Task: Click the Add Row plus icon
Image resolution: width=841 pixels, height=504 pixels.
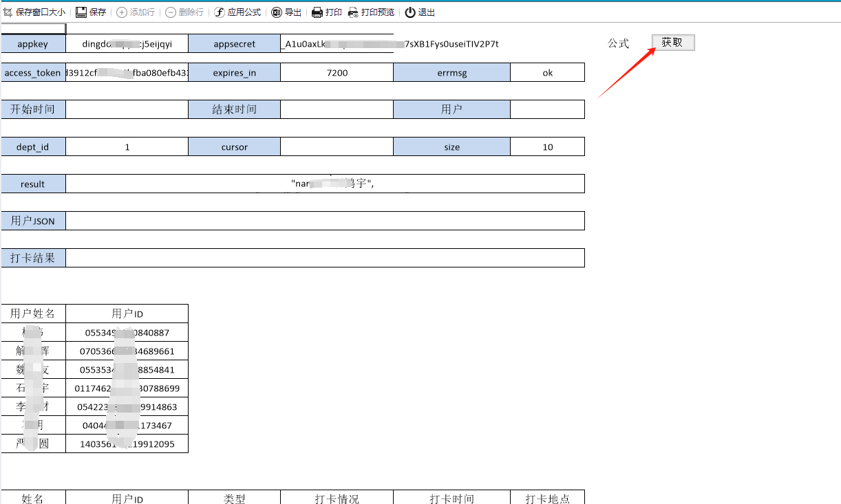Action: click(122, 12)
